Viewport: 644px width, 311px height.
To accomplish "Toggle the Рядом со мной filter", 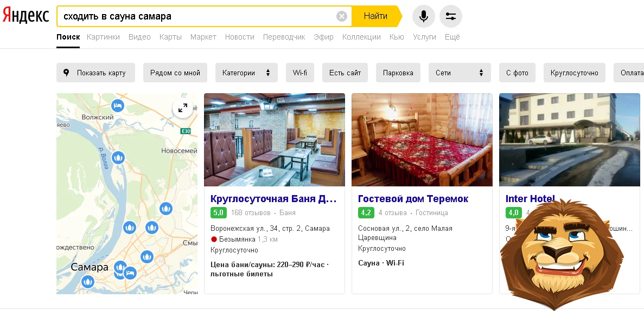I will click(175, 73).
